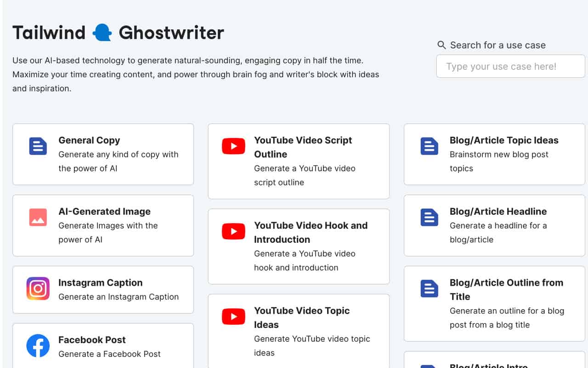
Task: Click YouTube icon beside Video Topic Ideas
Action: click(x=233, y=316)
